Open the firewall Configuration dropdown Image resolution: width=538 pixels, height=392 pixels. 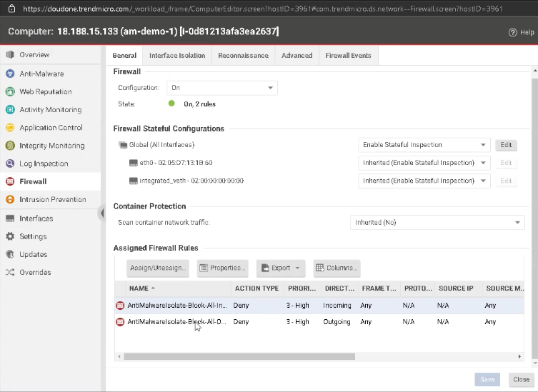[x=222, y=88]
